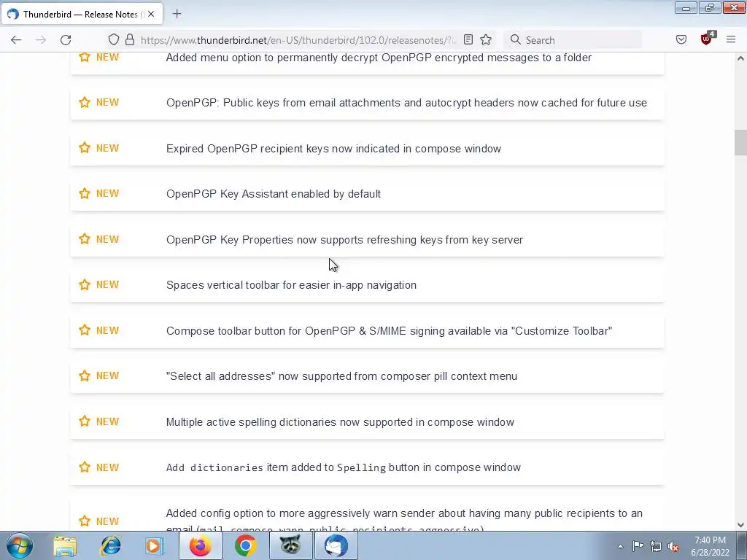Open the tracking protection shield icon

tap(113, 40)
